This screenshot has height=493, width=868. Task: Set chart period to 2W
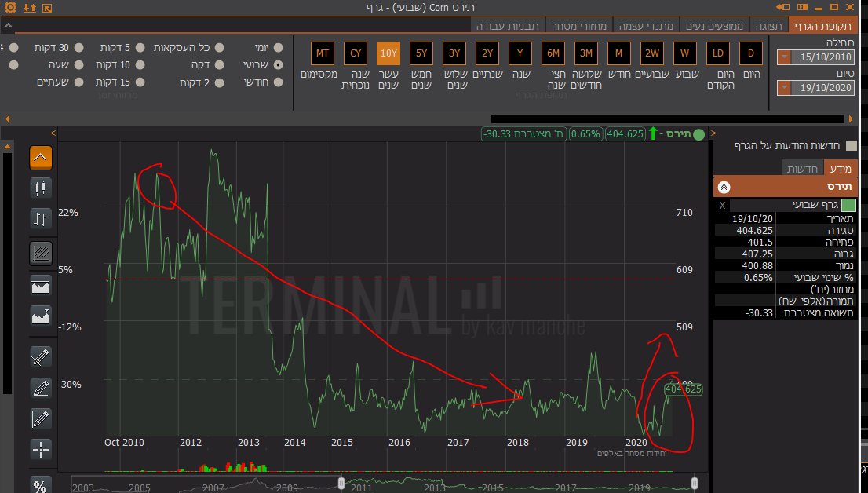pos(652,53)
